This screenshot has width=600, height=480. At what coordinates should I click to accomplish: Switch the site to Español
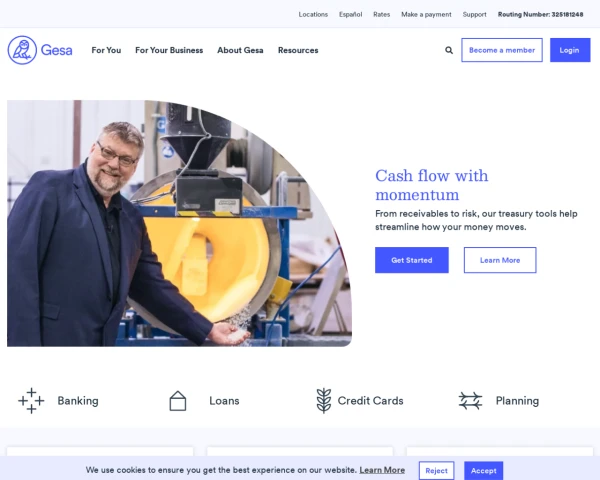tap(351, 15)
